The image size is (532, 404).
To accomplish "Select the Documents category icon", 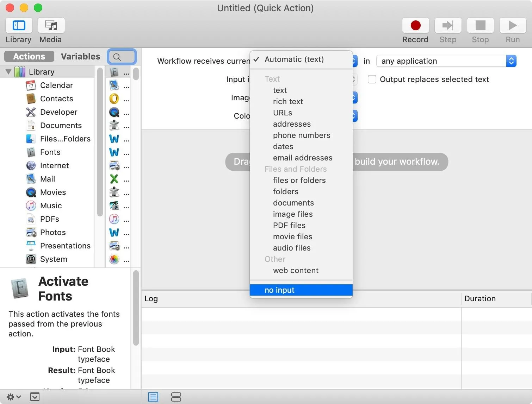I will pos(31,125).
